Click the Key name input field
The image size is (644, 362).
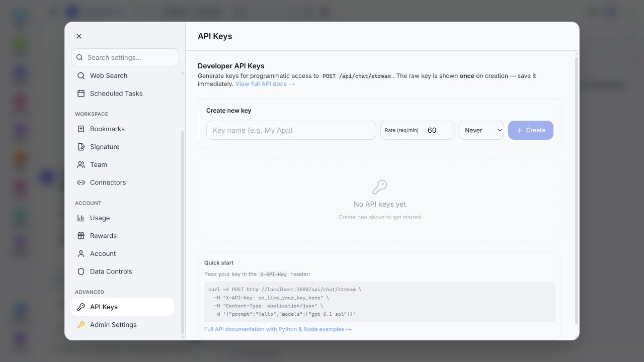click(291, 130)
